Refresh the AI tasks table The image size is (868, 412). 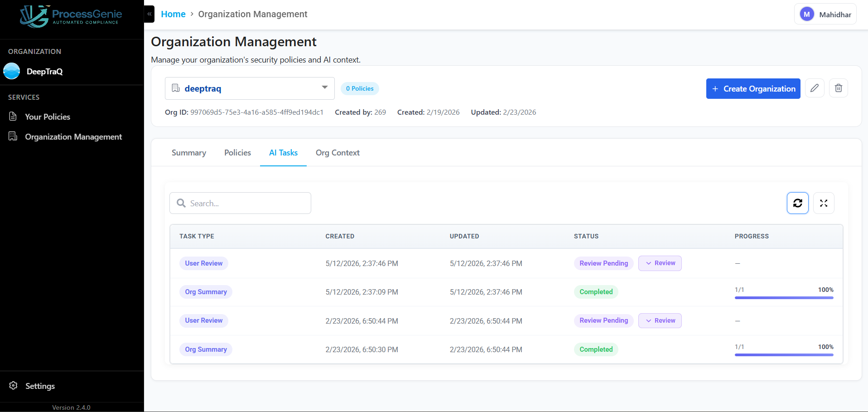[x=798, y=203]
